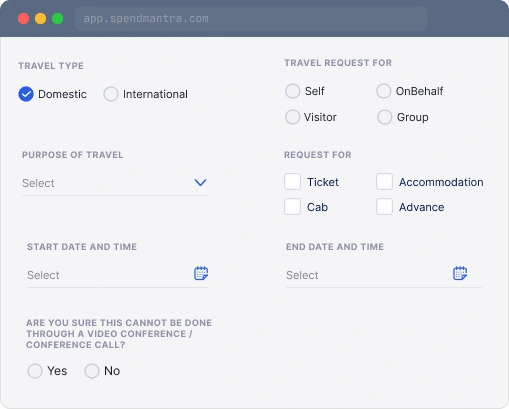
Task: Tick the Advance request checkbox
Action: point(384,207)
